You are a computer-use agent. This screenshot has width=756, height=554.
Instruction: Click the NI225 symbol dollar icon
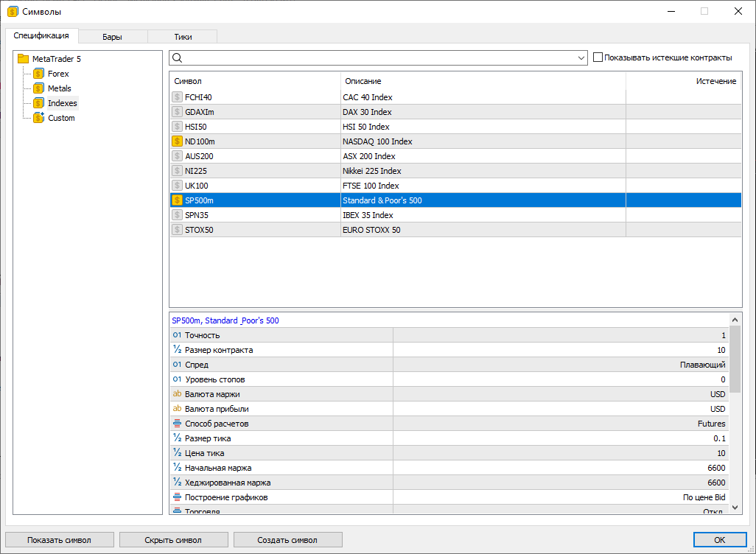pos(177,171)
